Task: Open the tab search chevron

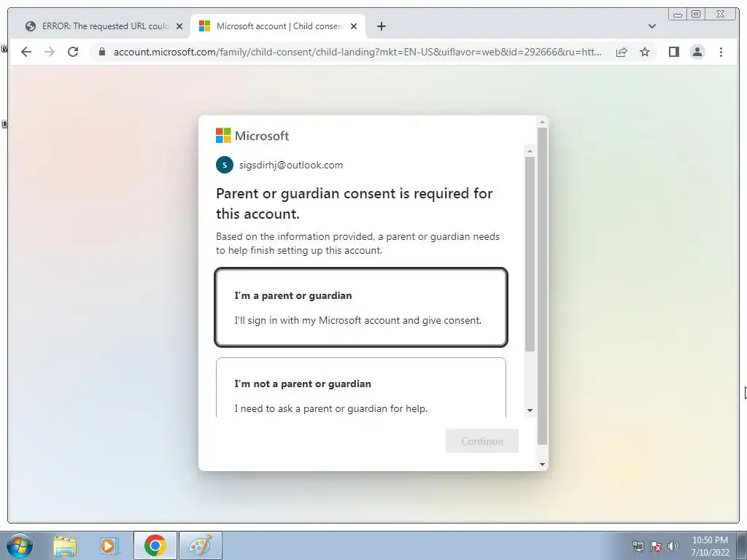Action: pyautogui.click(x=652, y=26)
